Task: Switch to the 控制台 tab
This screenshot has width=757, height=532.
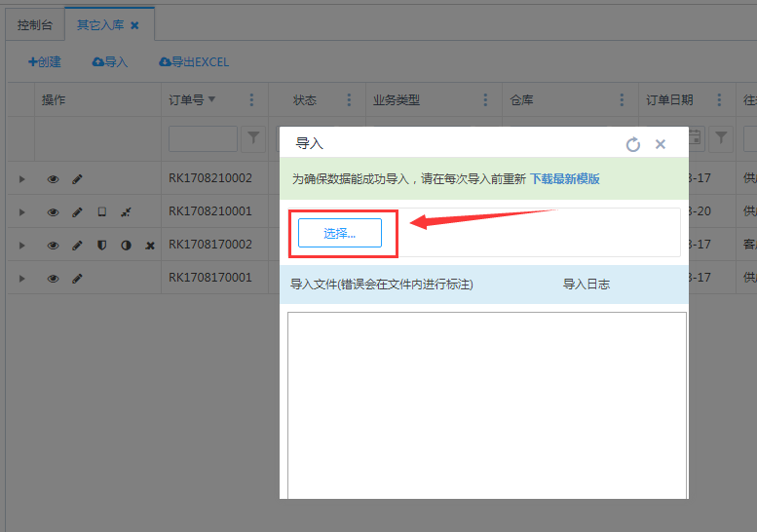Action: point(35,24)
